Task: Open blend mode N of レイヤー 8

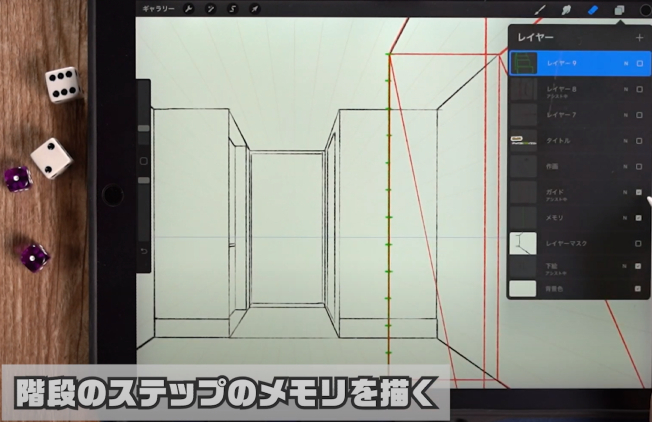Action: (x=625, y=89)
